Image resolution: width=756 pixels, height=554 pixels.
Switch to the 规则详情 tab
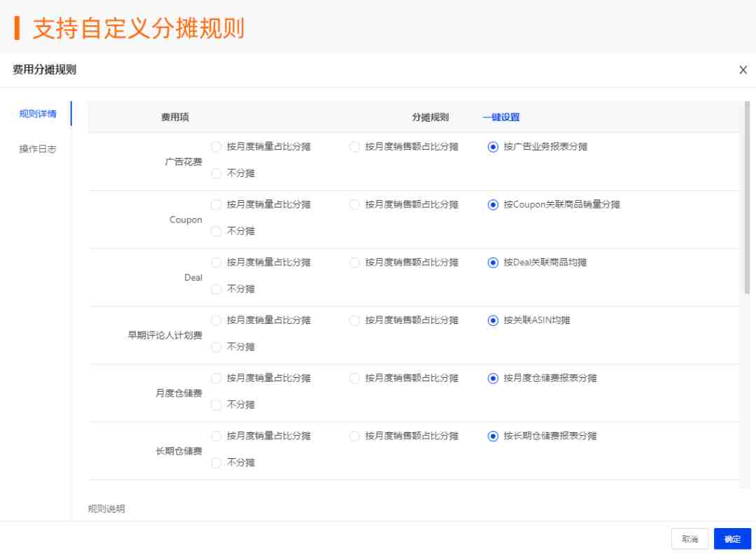click(38, 114)
